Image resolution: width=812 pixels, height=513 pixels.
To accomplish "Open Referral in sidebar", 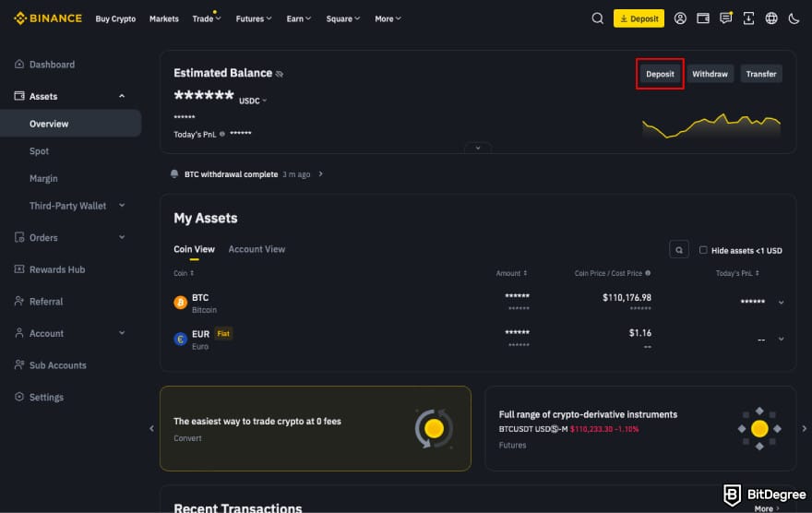I will click(x=45, y=302).
